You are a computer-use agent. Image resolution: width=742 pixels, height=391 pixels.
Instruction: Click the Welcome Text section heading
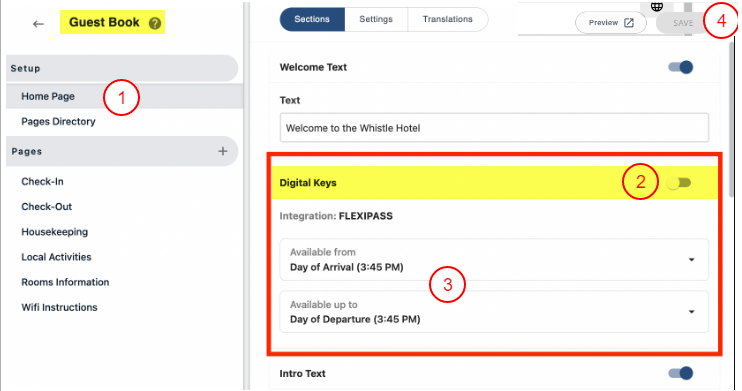click(x=313, y=67)
